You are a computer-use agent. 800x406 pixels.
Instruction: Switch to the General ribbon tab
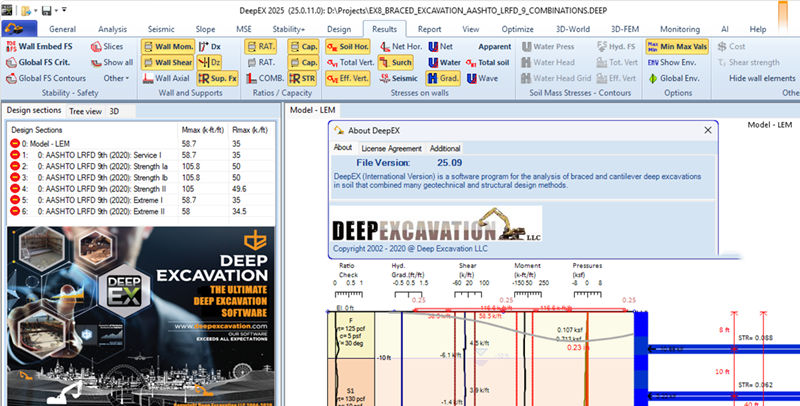point(62,29)
